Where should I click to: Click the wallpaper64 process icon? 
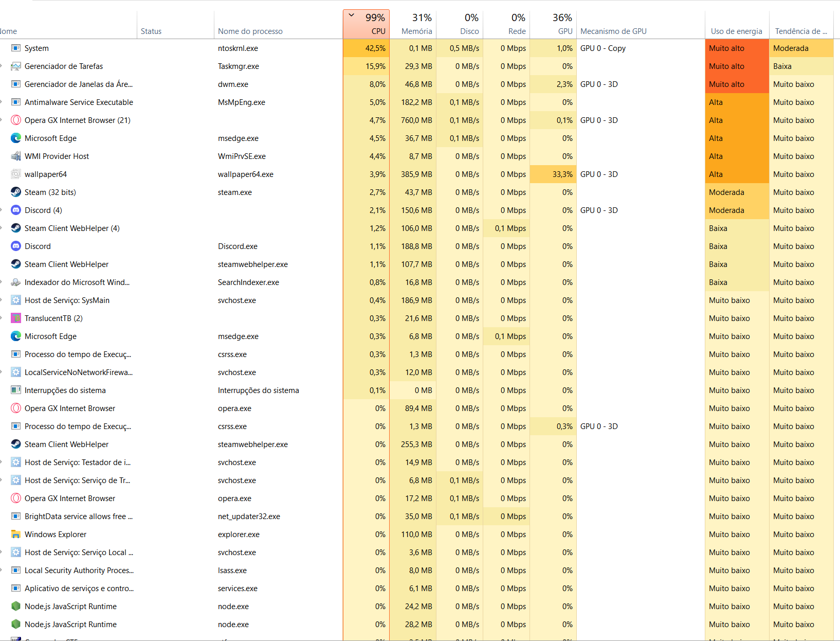click(x=16, y=174)
